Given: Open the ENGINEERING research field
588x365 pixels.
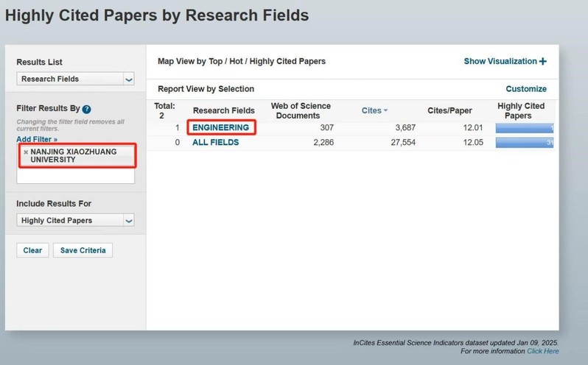Looking at the screenshot, I should [220, 127].
